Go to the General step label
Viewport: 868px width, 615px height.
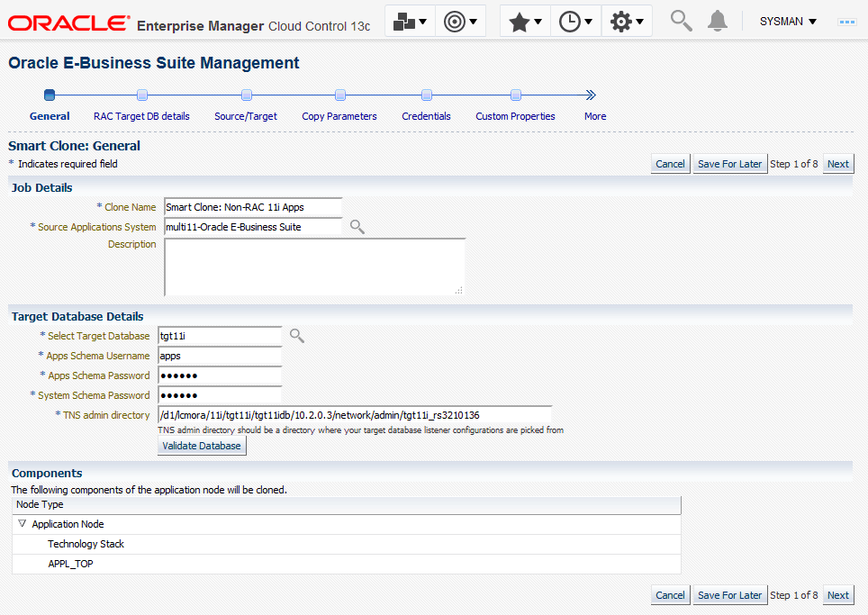(x=50, y=116)
